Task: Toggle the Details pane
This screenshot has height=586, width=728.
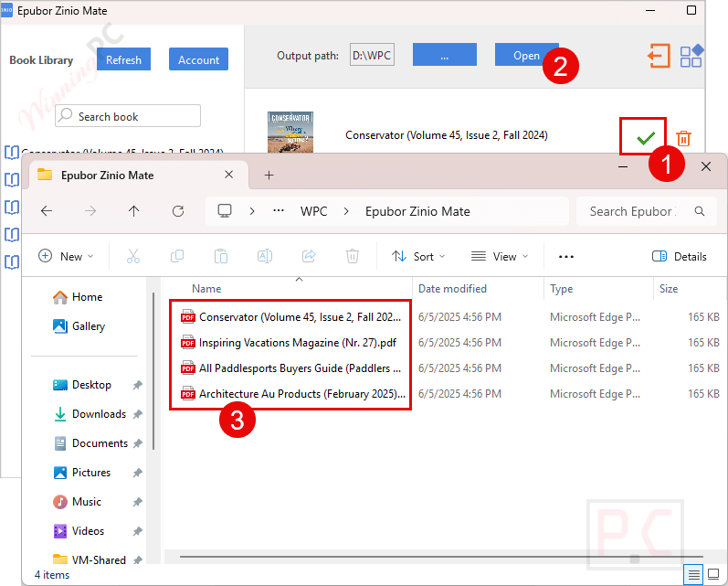Action: click(x=680, y=256)
